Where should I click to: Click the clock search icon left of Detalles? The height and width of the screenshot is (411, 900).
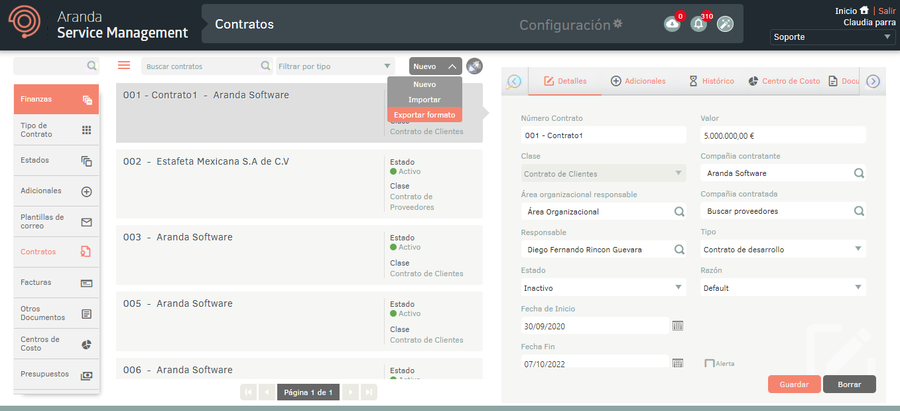(x=514, y=82)
